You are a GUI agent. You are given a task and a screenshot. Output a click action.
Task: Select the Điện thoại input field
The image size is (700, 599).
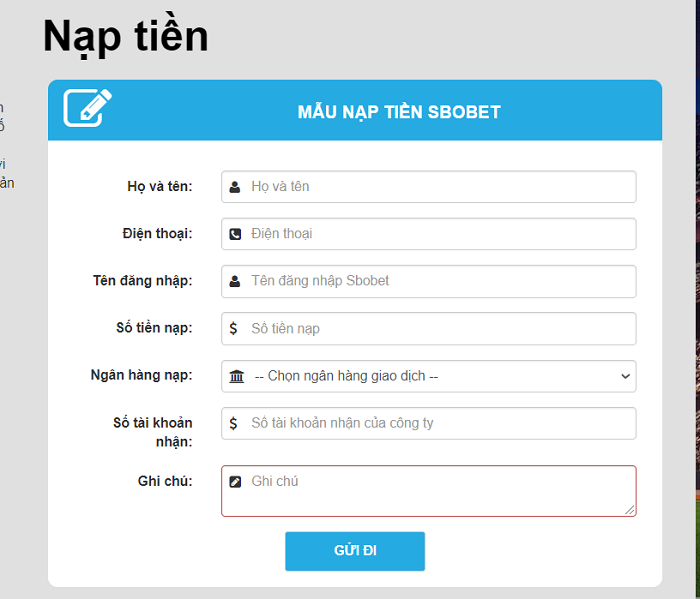(440, 234)
